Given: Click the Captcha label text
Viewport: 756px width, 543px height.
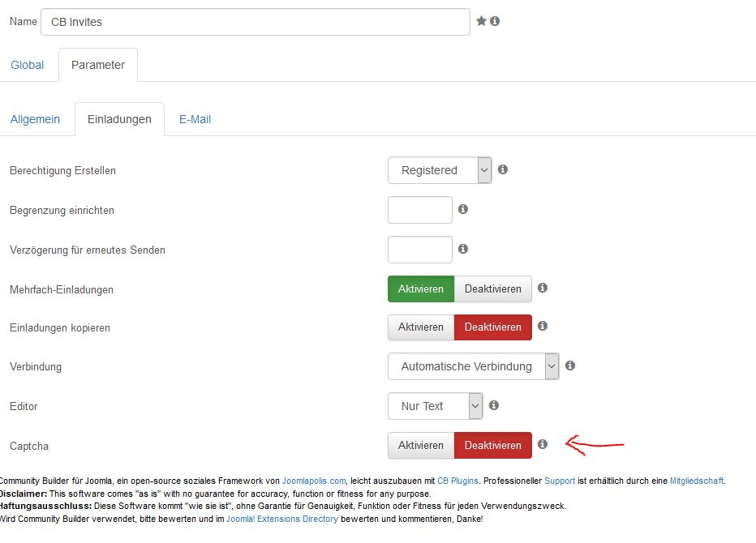Looking at the screenshot, I should (29, 447).
